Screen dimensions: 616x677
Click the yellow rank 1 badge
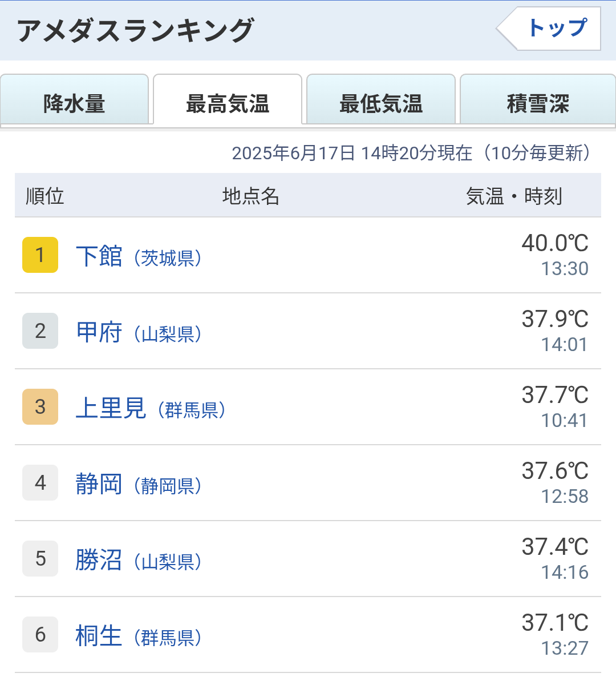tap(40, 255)
